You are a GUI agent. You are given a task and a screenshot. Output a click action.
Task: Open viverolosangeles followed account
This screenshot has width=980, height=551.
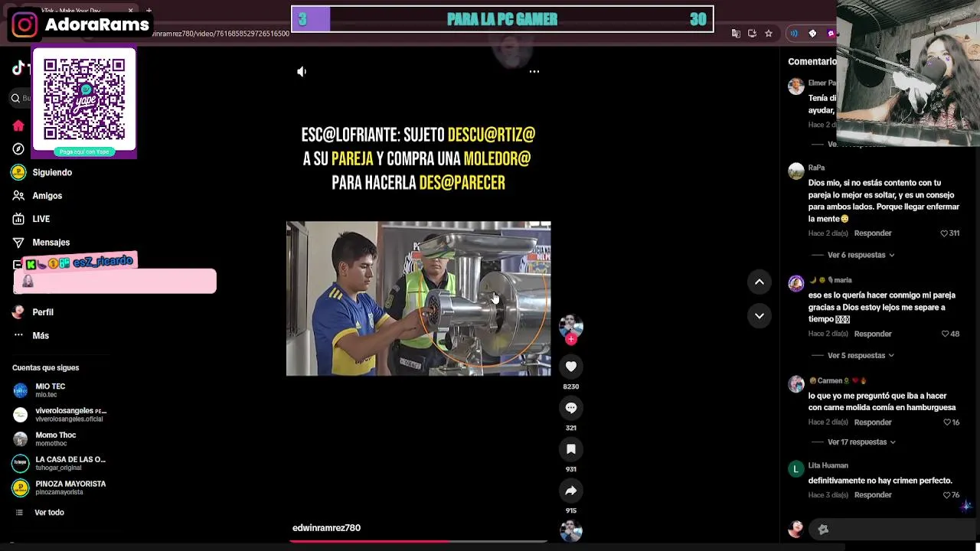coord(60,415)
